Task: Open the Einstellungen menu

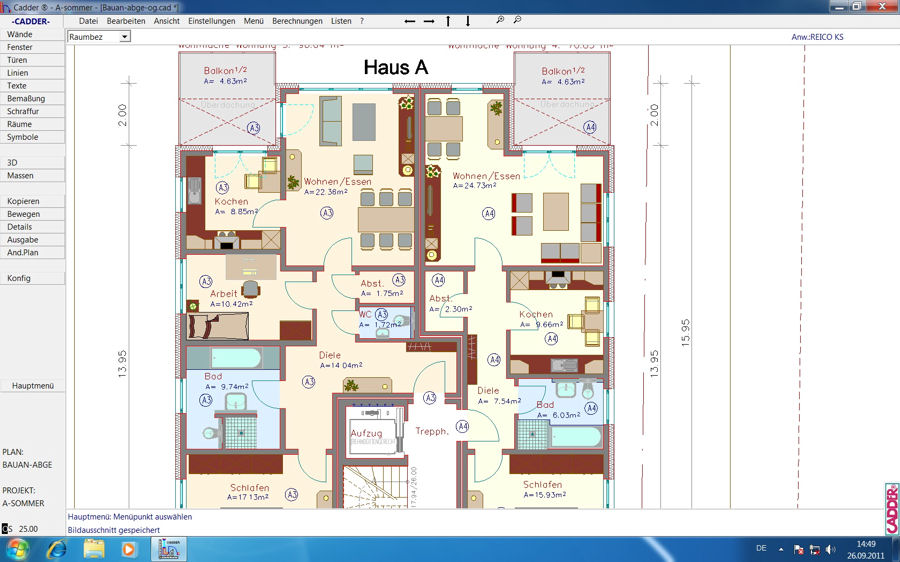Action: point(211,21)
